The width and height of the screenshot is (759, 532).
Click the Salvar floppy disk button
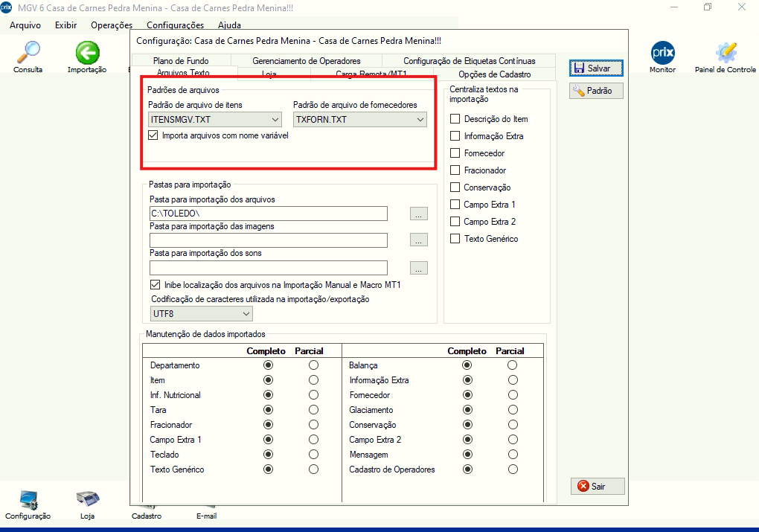(596, 68)
